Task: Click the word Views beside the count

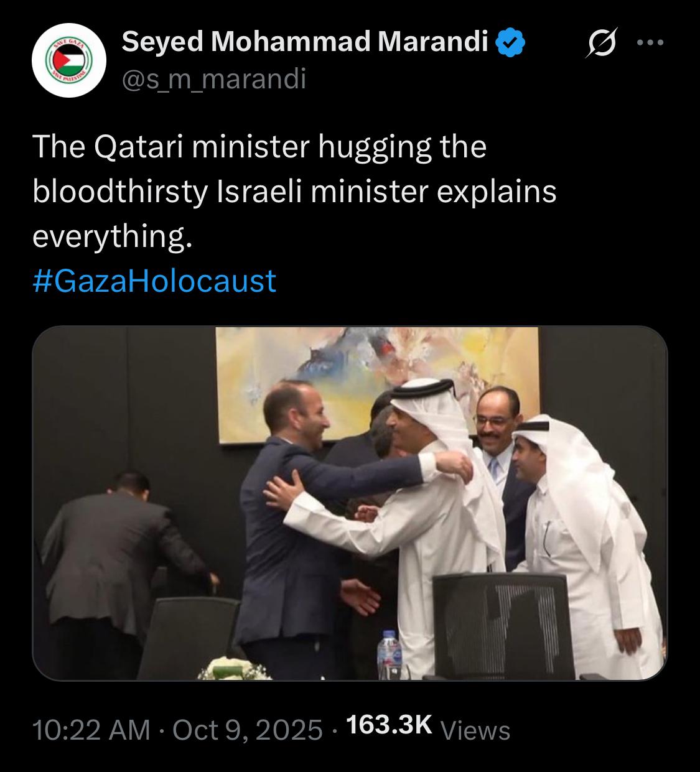Action: tap(475, 730)
